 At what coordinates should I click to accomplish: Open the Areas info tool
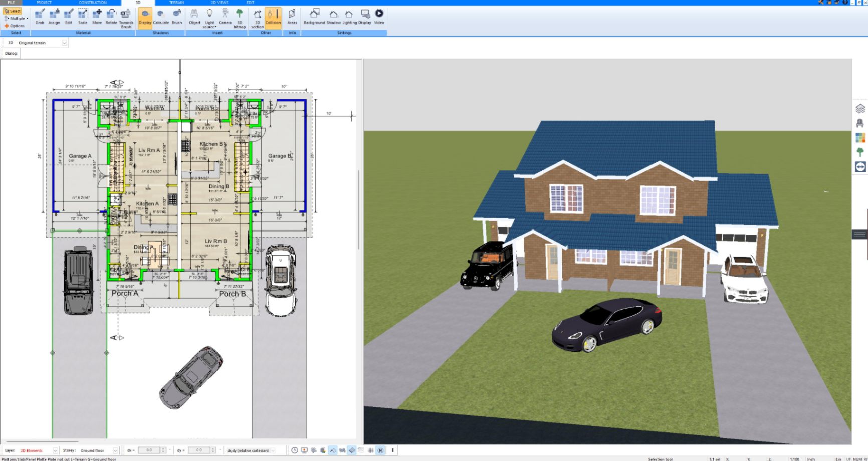coord(292,17)
